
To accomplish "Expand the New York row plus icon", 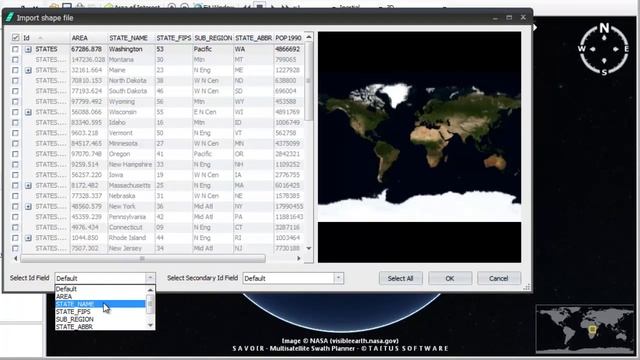I will click(28, 207).
